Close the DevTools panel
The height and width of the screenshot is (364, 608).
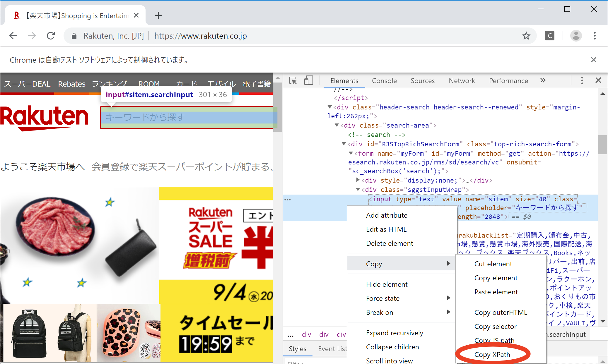pyautogui.click(x=598, y=80)
